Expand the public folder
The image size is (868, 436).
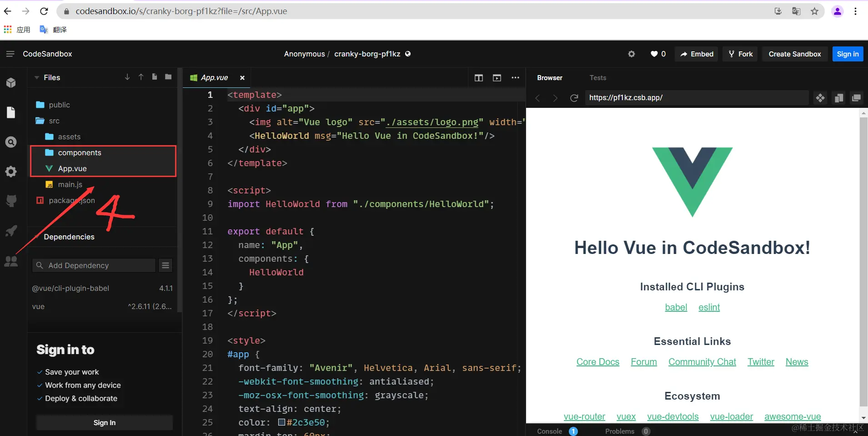60,105
